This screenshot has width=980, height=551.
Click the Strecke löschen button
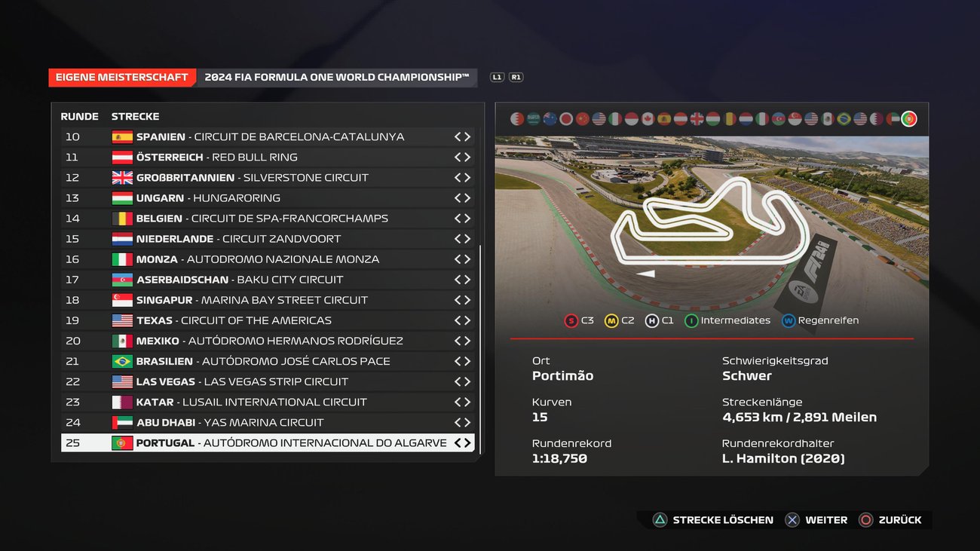(713, 520)
